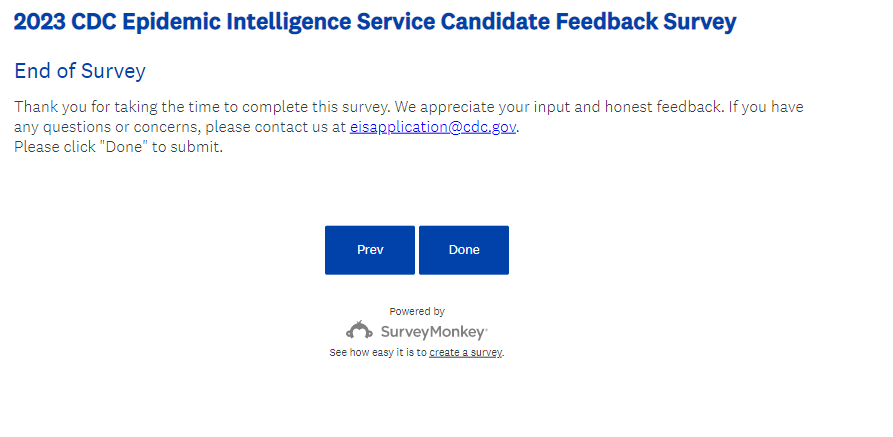Click the word "2023" in the title
The width and height of the screenshot is (893, 437).
pyautogui.click(x=40, y=22)
